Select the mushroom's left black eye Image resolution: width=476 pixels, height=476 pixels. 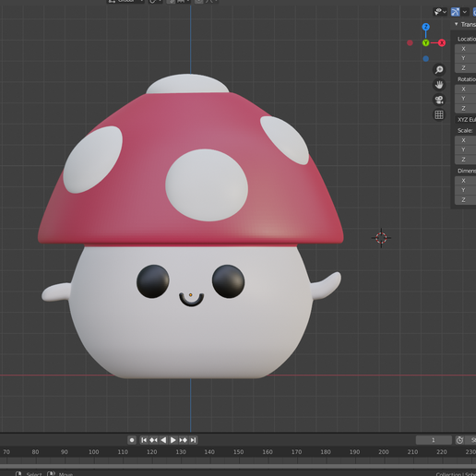(153, 281)
